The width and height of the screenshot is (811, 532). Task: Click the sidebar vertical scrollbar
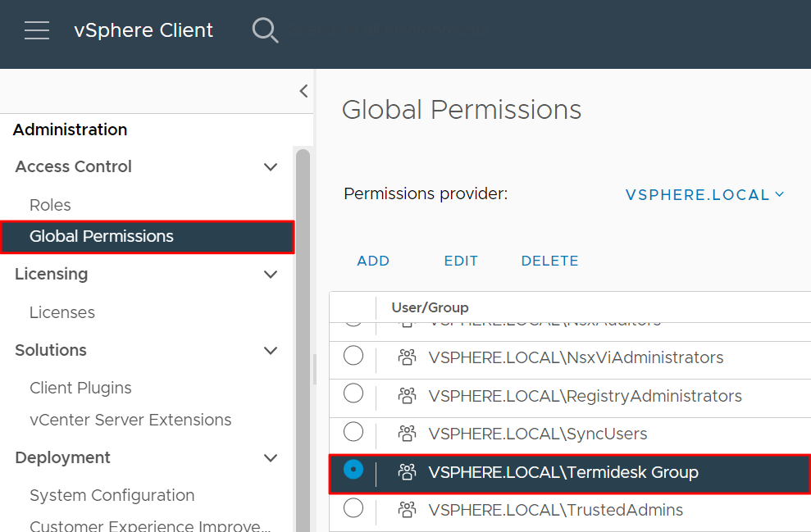303,328
